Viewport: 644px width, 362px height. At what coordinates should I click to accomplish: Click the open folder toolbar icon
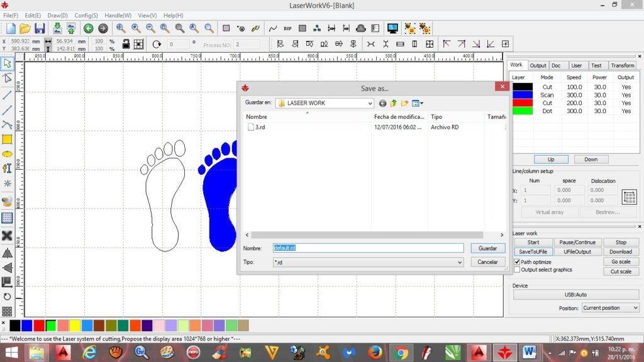(x=25, y=28)
